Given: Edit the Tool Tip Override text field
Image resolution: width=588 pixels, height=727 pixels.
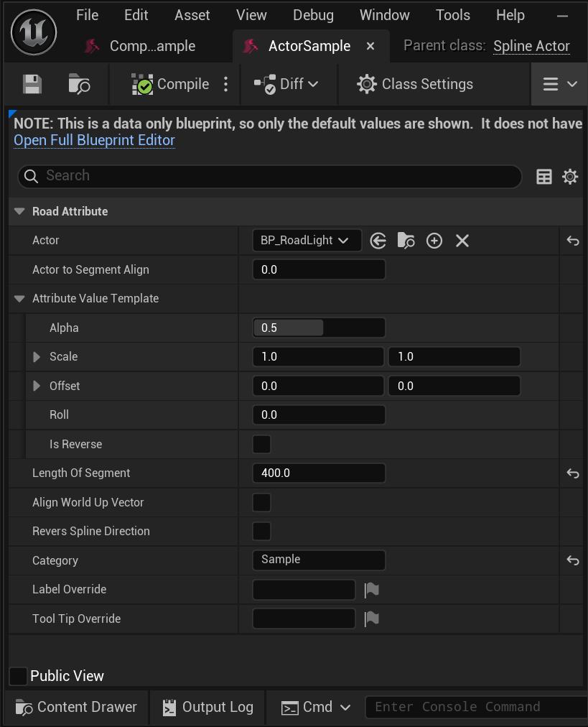Looking at the screenshot, I should coord(304,619).
